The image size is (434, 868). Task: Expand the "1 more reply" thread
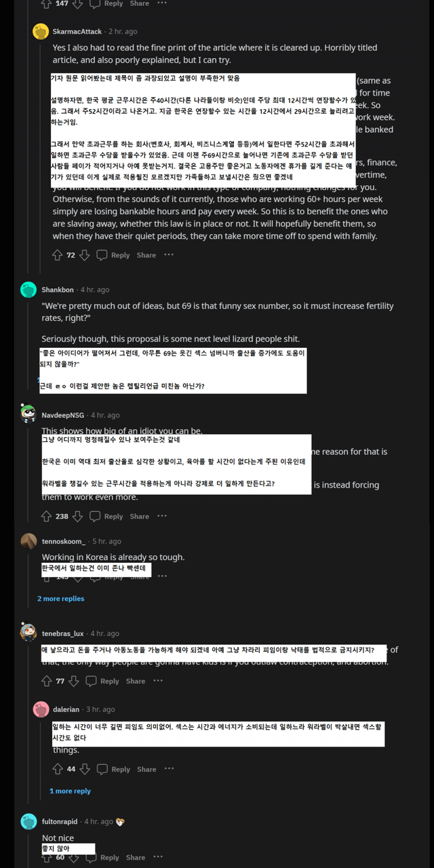click(x=70, y=791)
